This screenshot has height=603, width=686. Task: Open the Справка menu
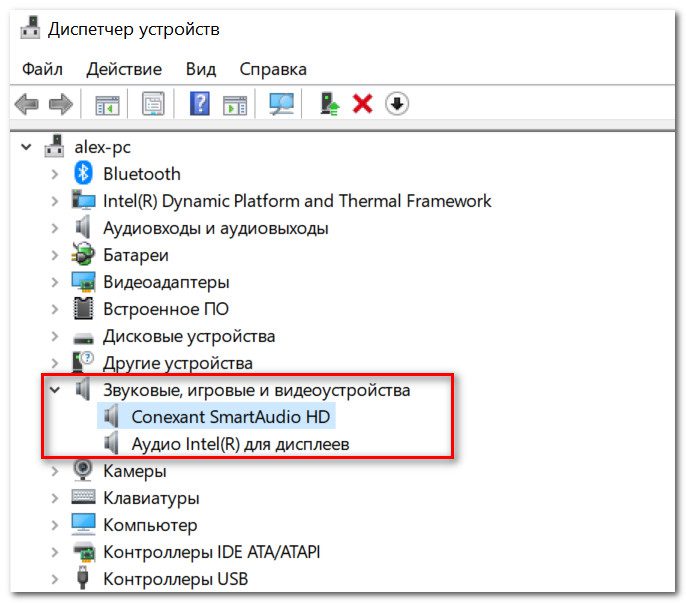pyautogui.click(x=273, y=69)
